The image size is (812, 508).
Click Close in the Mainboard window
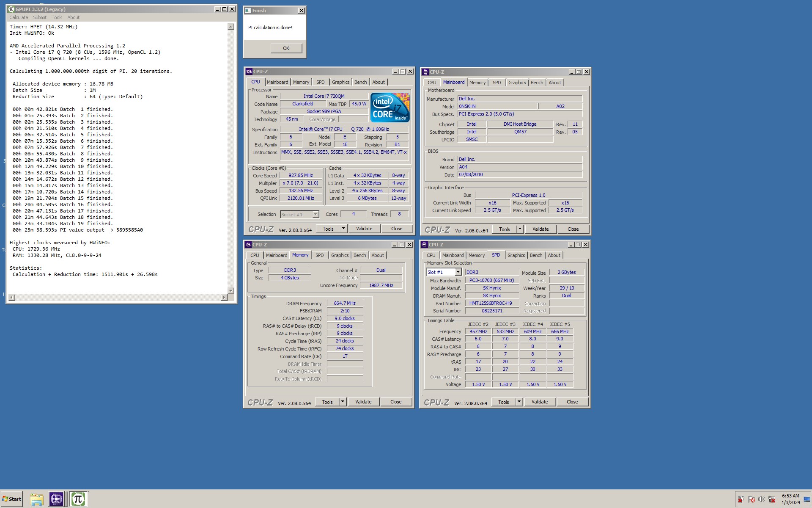point(573,229)
